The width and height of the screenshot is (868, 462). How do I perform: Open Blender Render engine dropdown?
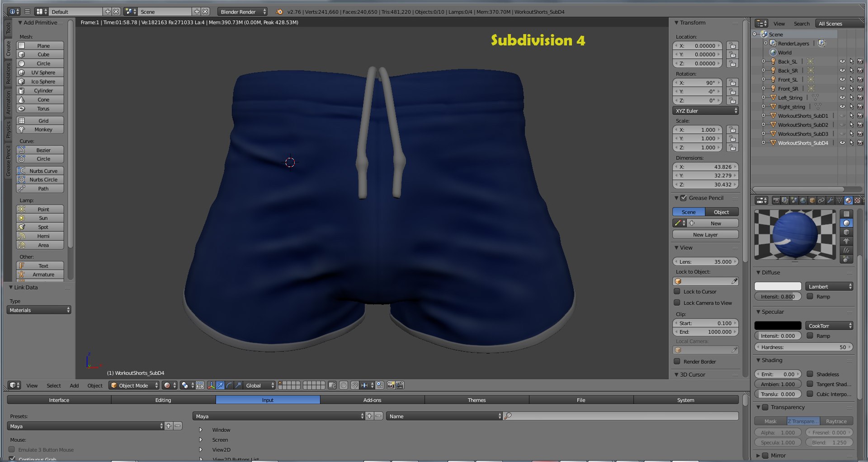tap(242, 12)
